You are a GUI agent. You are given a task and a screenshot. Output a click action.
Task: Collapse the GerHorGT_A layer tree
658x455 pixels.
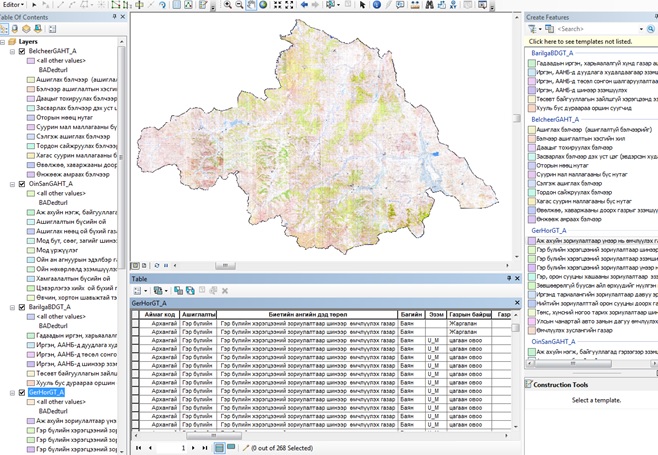pyautogui.click(x=13, y=393)
